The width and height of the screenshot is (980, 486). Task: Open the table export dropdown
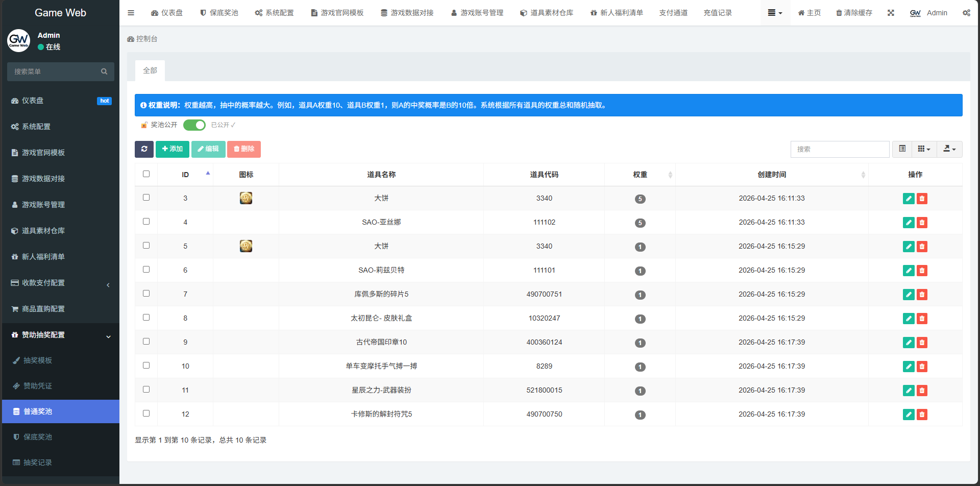coord(949,149)
